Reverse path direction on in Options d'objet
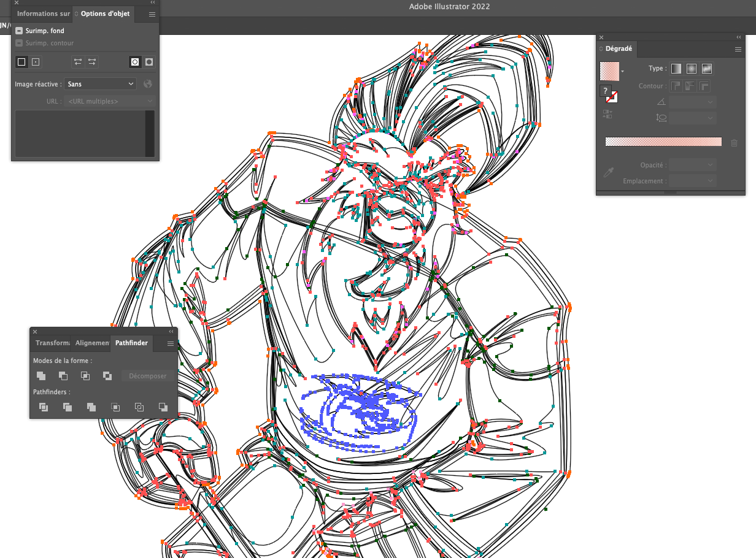Screen dimensions: 756x558 coord(92,62)
